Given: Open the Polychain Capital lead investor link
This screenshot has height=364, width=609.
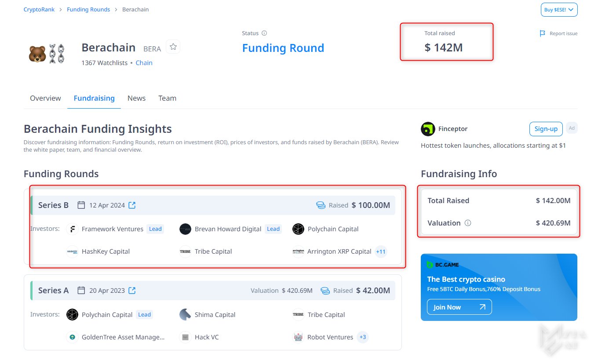Looking at the screenshot, I should click(107, 315).
